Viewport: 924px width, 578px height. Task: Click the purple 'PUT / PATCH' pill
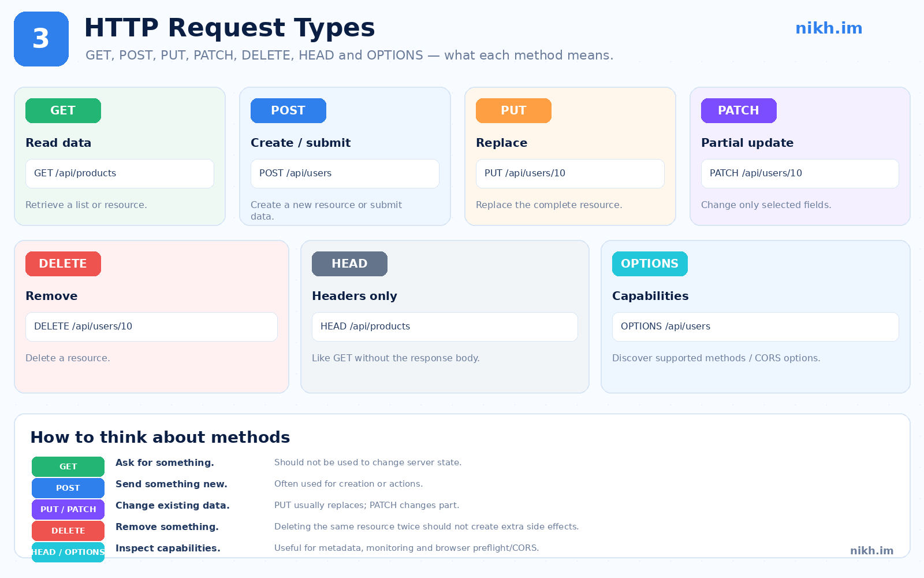(68, 509)
